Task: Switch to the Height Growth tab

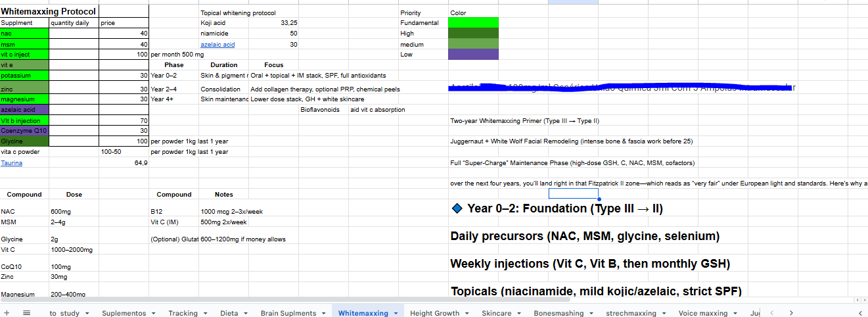Action: [x=434, y=313]
